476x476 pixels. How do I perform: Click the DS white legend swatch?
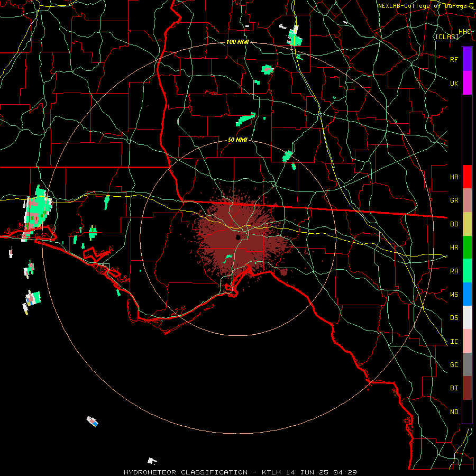pyautogui.click(x=467, y=317)
